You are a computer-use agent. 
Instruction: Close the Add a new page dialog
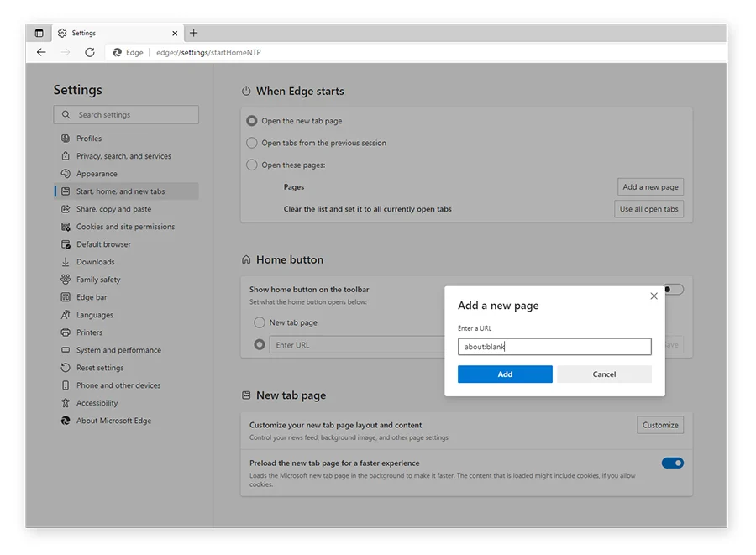pos(654,296)
